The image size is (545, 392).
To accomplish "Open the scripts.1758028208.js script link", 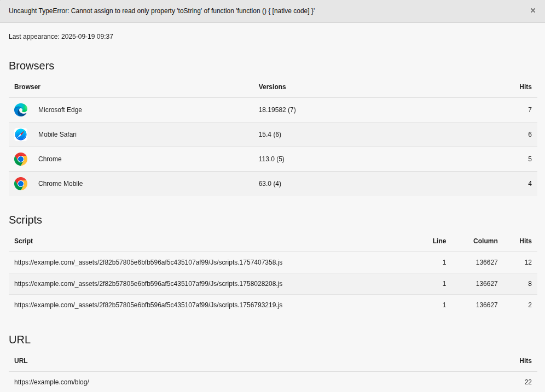I will pos(148,284).
